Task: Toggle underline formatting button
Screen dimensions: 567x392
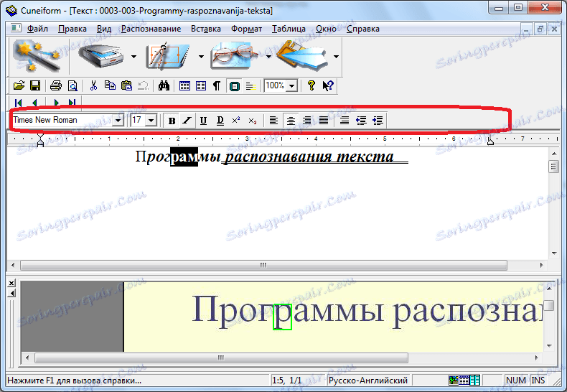Action: tap(204, 121)
